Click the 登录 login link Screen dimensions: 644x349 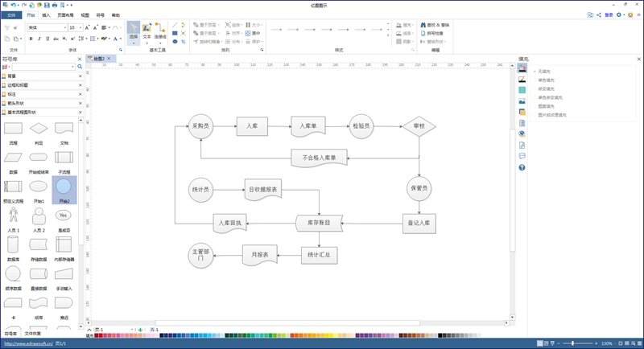(x=609, y=14)
